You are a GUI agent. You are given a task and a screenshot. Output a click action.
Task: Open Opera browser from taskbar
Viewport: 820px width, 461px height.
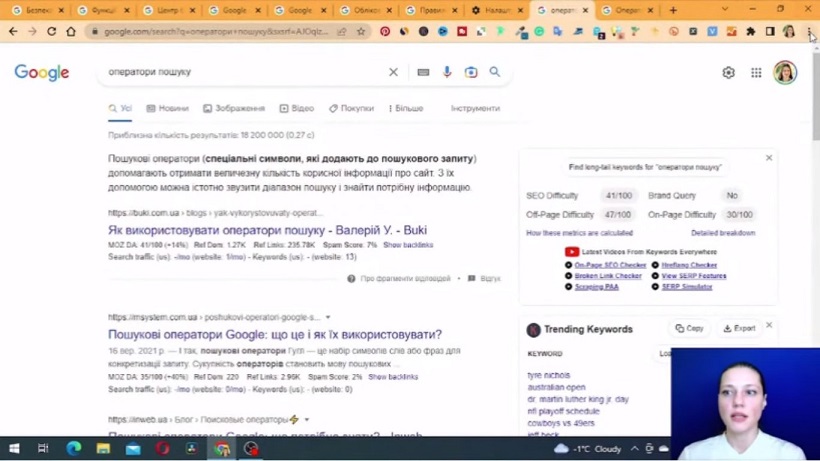tap(162, 448)
